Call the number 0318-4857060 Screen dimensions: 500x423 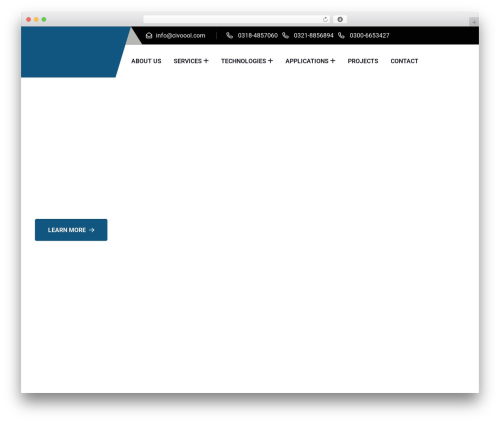click(257, 35)
